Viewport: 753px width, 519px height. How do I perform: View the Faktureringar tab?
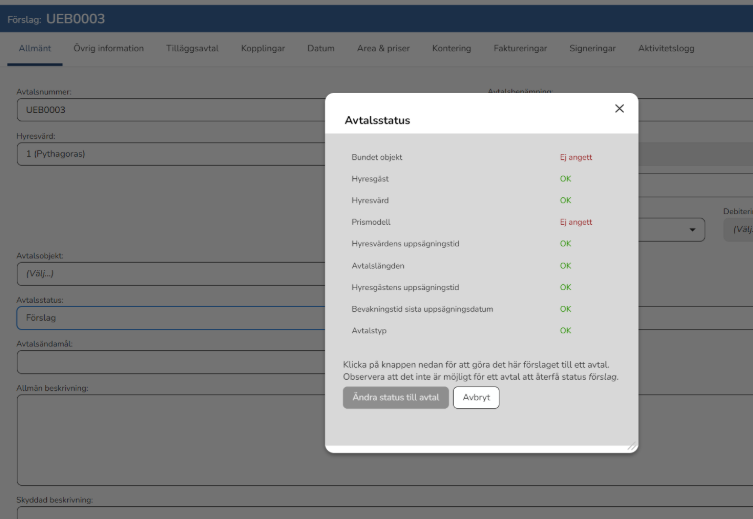click(519, 48)
